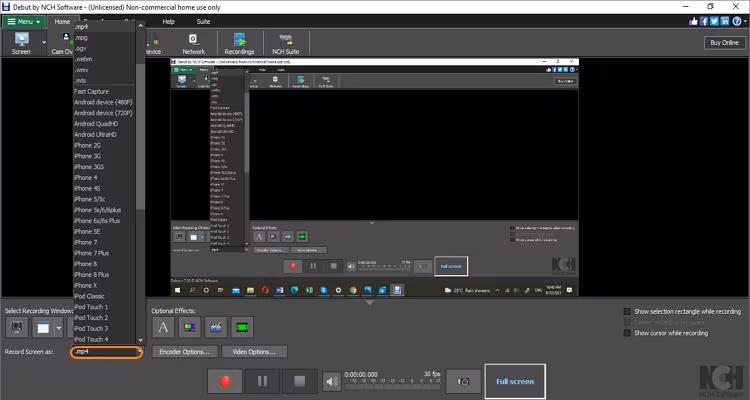Image resolution: width=750 pixels, height=400 pixels.
Task: Choose .webm from the format list
Action: tap(104, 59)
